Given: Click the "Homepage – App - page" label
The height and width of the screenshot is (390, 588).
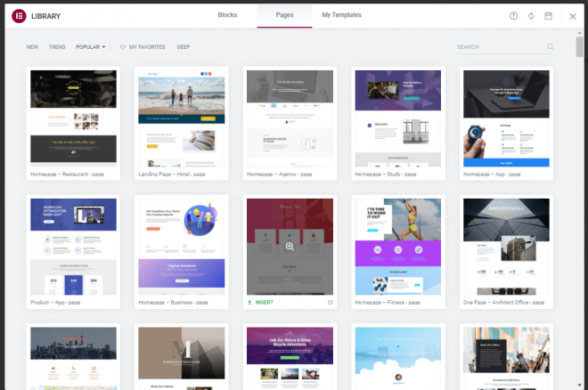Looking at the screenshot, I should [492, 175].
